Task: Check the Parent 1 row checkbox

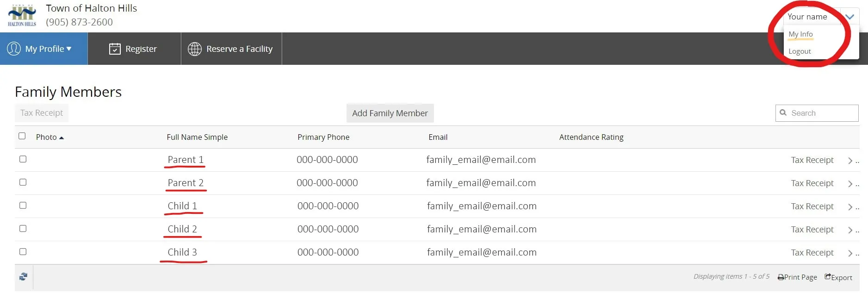Action: pos(23,159)
